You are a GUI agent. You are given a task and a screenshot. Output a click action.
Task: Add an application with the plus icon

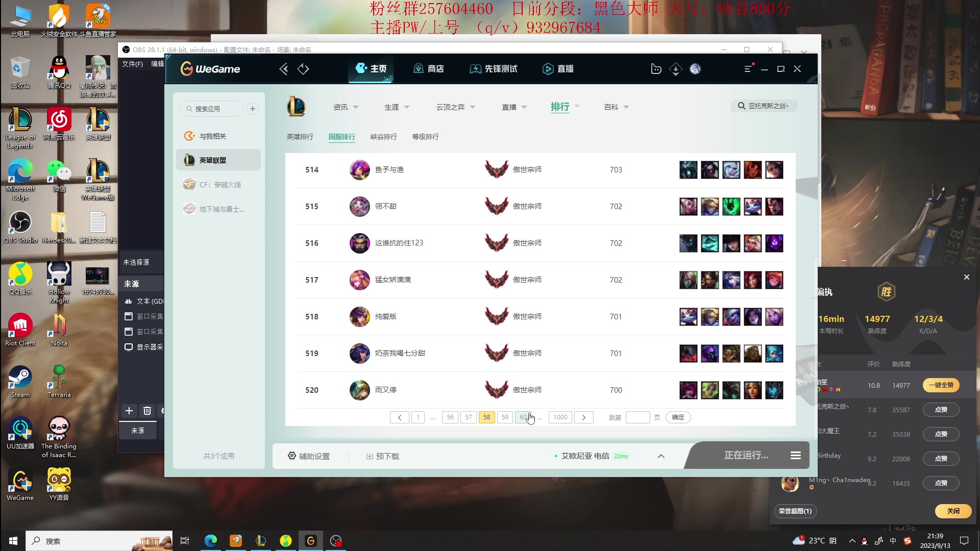pyautogui.click(x=252, y=109)
